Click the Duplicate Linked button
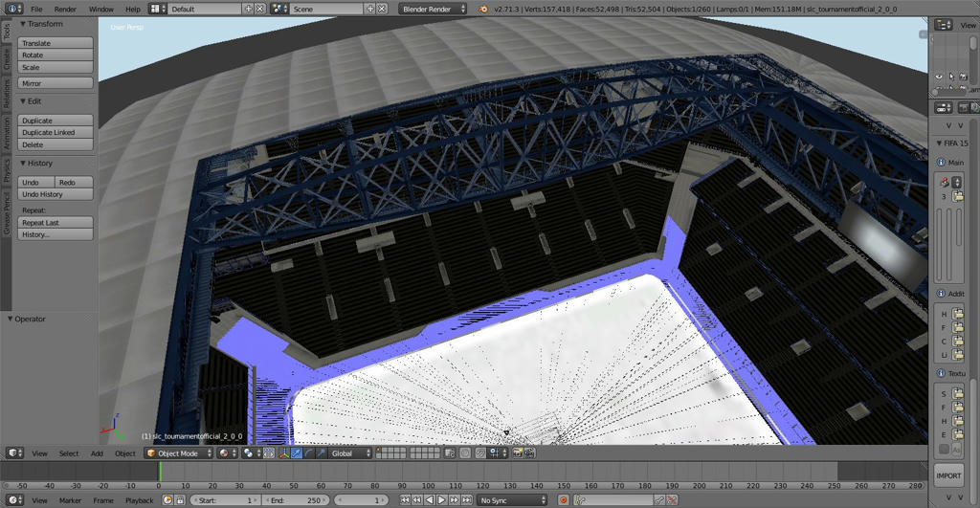Image resolution: width=980 pixels, height=508 pixels. pyautogui.click(x=56, y=132)
